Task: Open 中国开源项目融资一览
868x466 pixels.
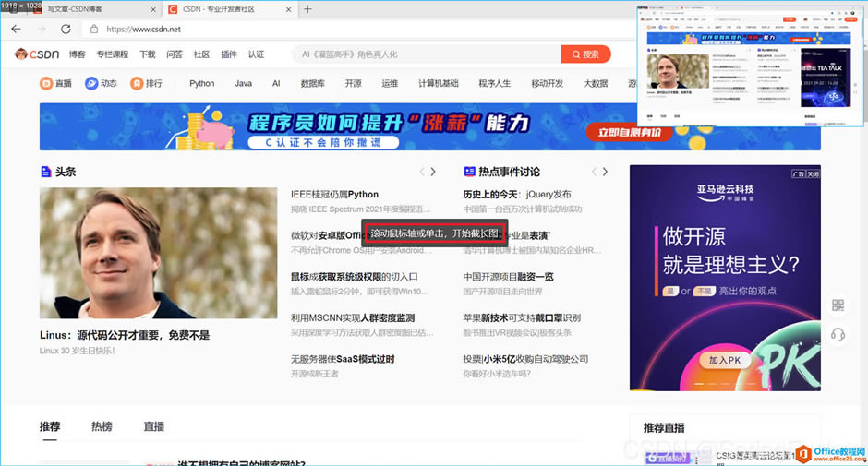Action: click(x=508, y=276)
